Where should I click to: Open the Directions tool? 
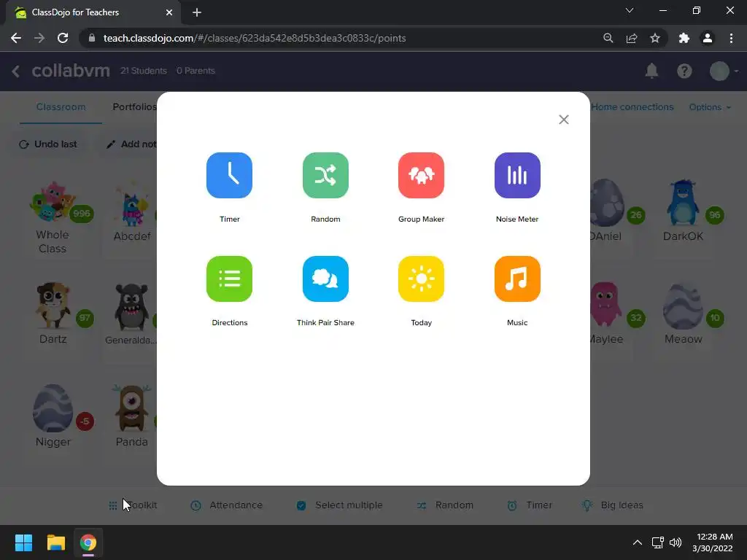(229, 279)
